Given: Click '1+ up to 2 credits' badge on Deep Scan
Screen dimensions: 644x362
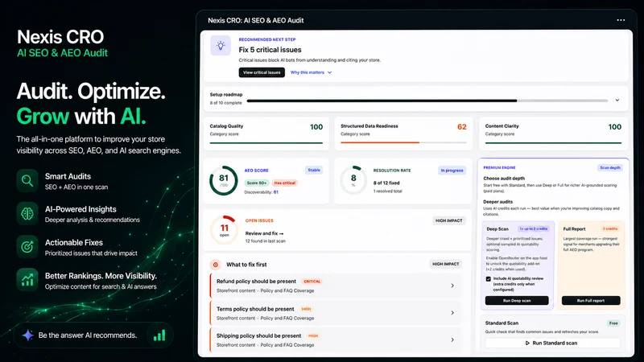Looking at the screenshot, I should (x=533, y=228).
